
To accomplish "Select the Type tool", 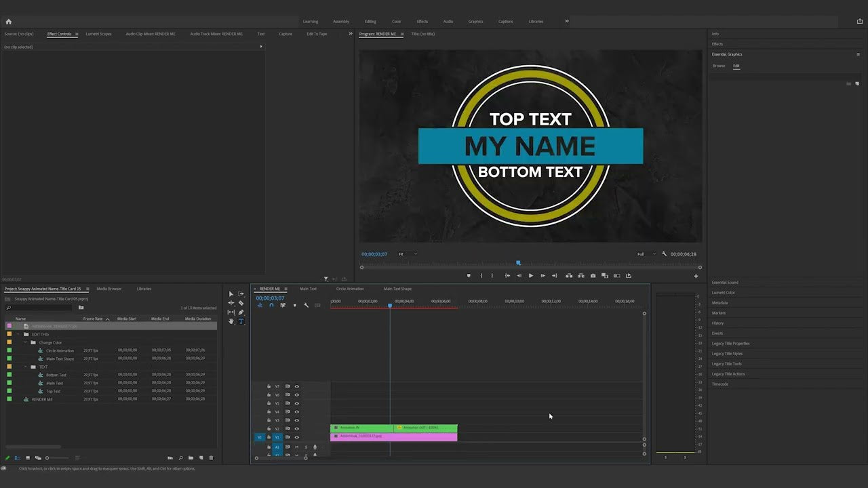I will click(x=241, y=321).
